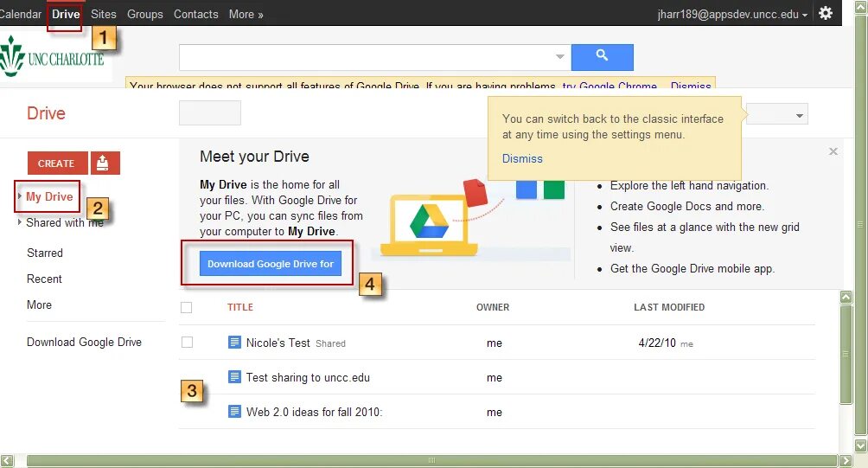Click the blank button below the search box
Viewport: 868px width, 468px height.
(210, 113)
